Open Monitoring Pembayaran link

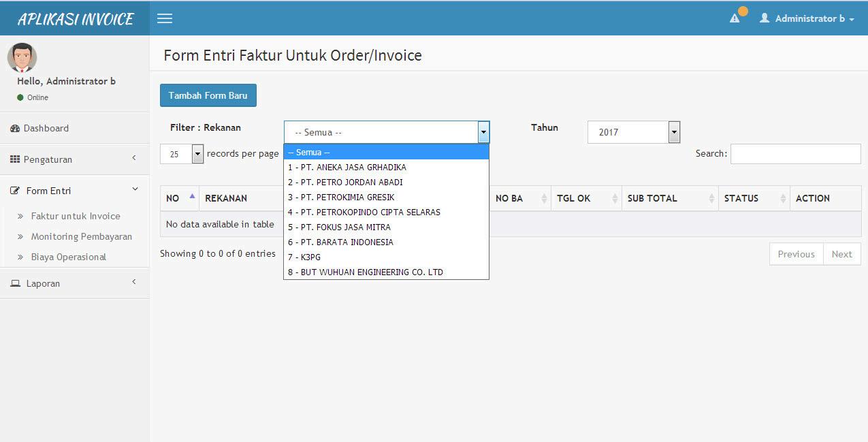click(x=82, y=236)
